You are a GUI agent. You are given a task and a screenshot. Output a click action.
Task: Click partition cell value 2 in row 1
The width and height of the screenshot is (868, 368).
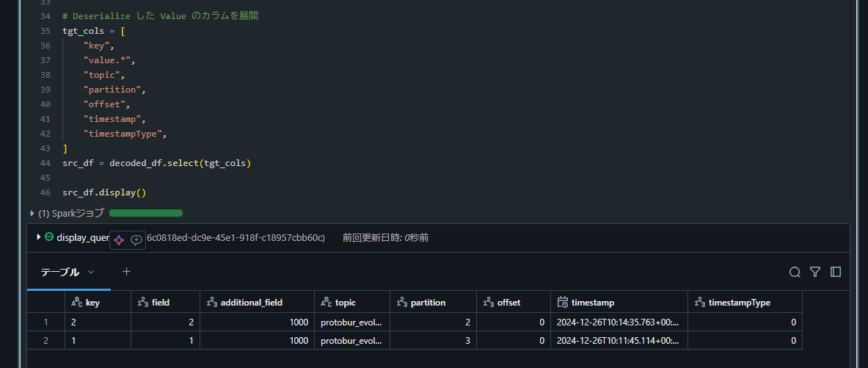(434, 322)
